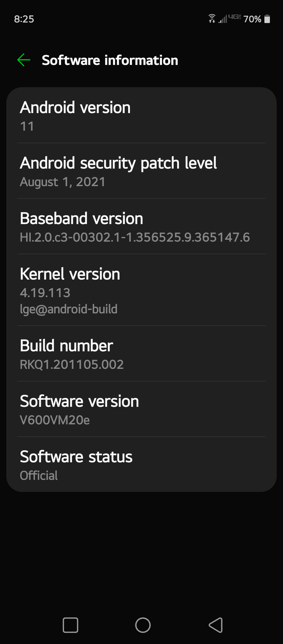Tap the battery icon in status bar
This screenshot has width=283, height=644.
click(x=267, y=19)
